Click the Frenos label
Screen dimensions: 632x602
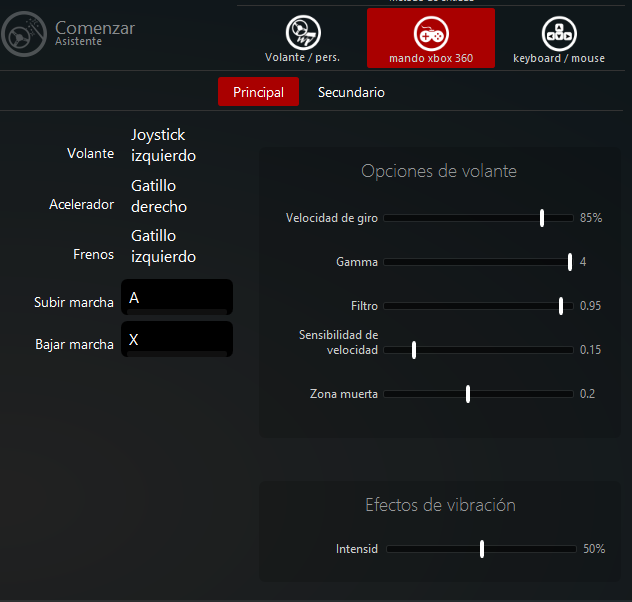coord(94,255)
